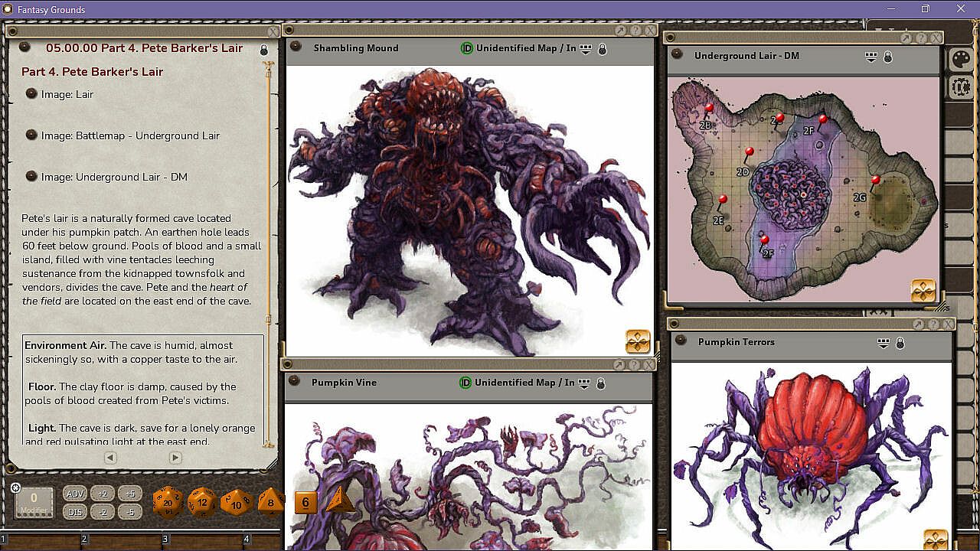Roll the orange d6 die
The width and height of the screenshot is (980, 551).
(x=305, y=502)
